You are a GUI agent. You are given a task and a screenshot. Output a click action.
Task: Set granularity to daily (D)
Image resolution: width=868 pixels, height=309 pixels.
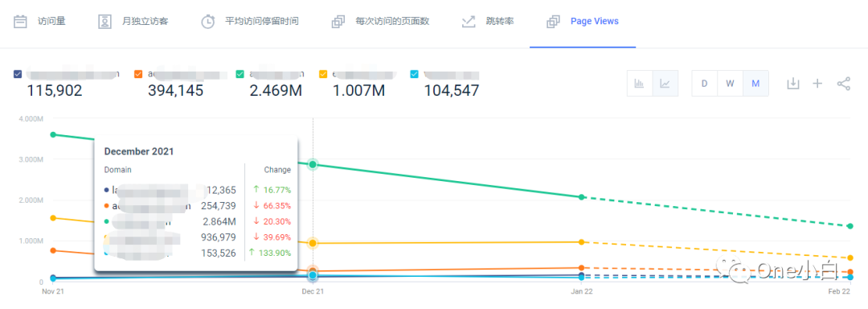point(705,84)
